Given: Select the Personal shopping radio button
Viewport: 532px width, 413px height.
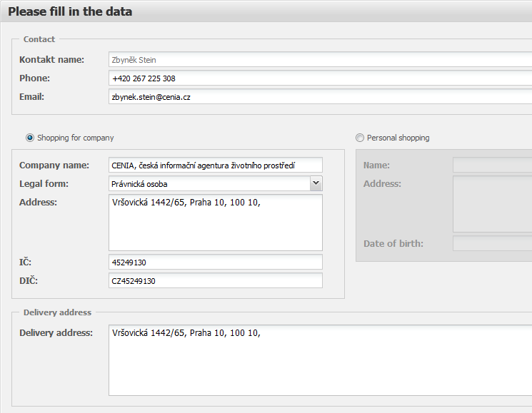Looking at the screenshot, I should point(360,138).
